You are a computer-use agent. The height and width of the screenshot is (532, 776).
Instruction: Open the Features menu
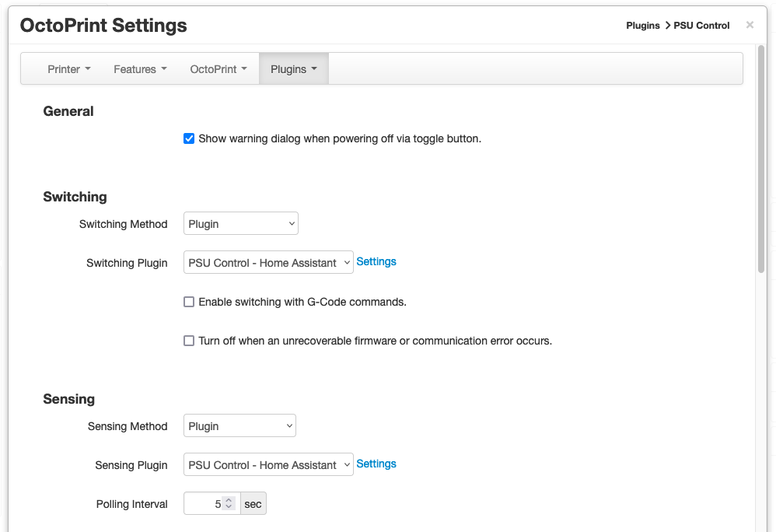point(140,68)
